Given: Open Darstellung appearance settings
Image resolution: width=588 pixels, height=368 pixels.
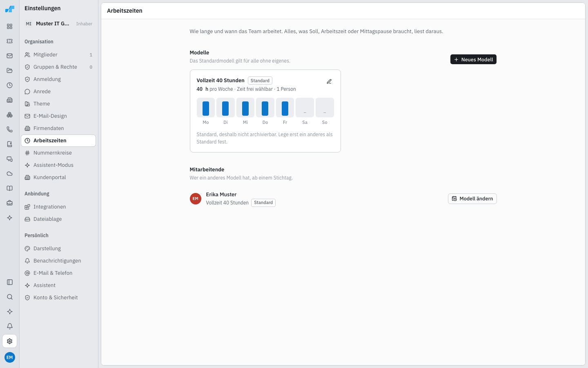Looking at the screenshot, I should 58,249.
